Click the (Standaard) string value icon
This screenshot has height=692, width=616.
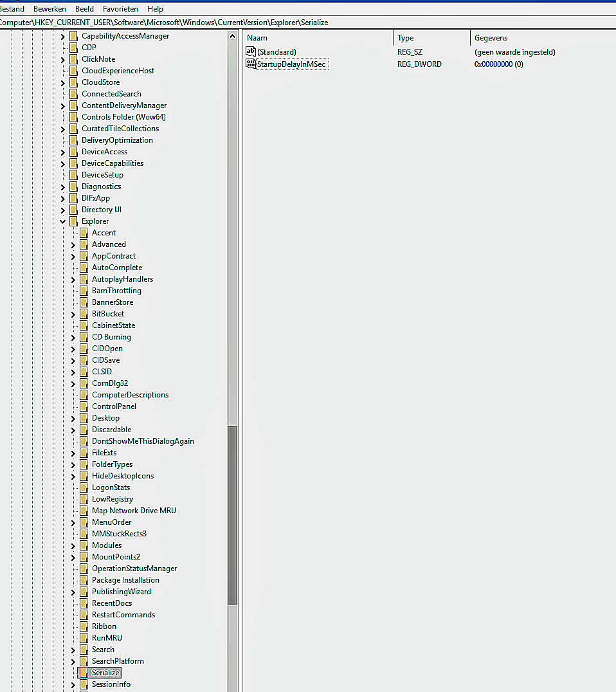[x=251, y=51]
